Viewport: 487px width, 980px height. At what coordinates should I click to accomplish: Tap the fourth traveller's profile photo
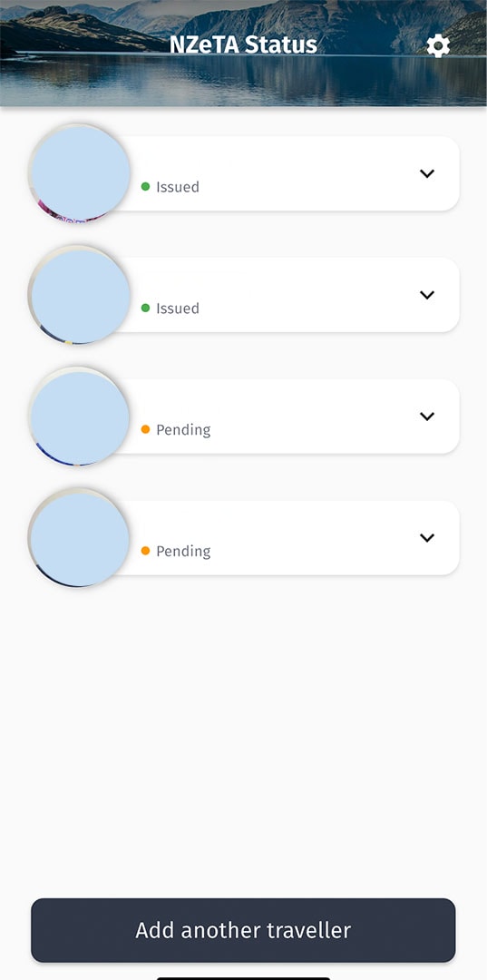click(x=79, y=537)
